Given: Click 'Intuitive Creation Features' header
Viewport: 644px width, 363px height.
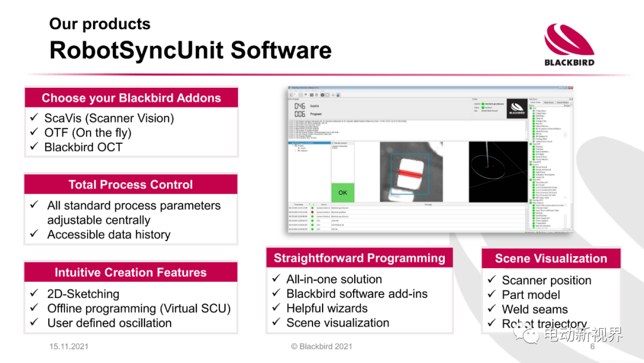Looking at the screenshot, I should (131, 272).
